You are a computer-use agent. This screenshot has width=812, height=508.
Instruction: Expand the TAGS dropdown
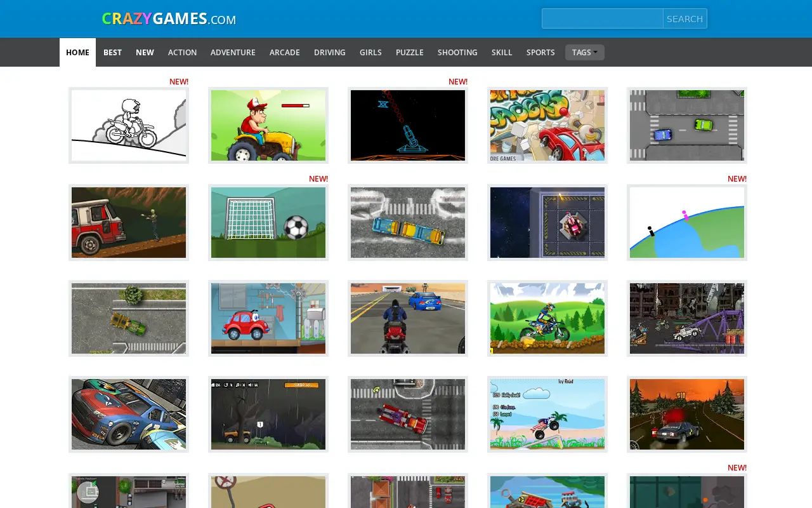585,52
